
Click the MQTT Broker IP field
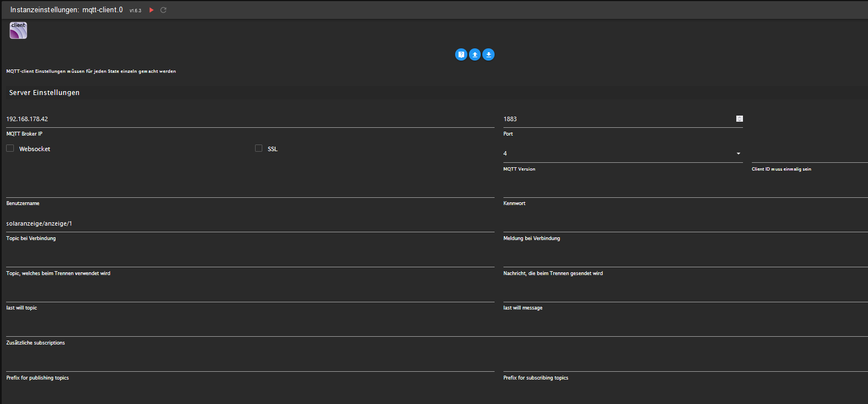pyautogui.click(x=250, y=119)
